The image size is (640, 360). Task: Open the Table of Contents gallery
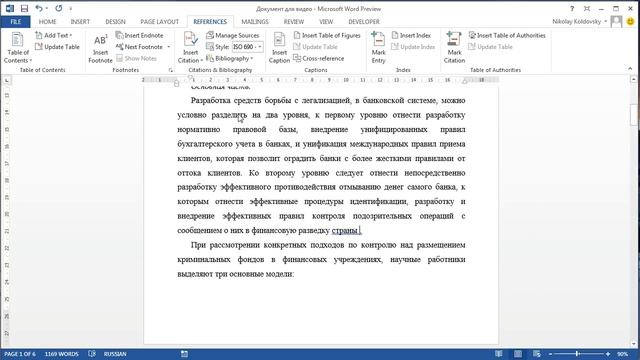18,48
